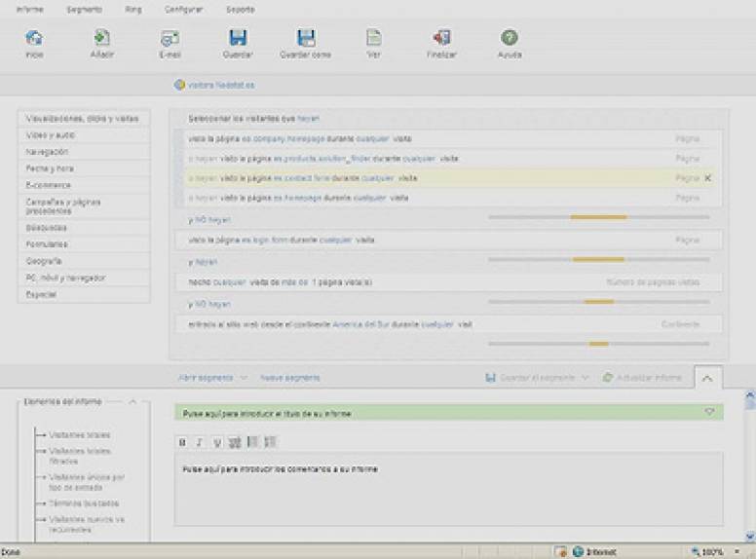The width and height of the screenshot is (756, 559).
Task: Toggle bold formatting in comment editor
Action: (183, 442)
